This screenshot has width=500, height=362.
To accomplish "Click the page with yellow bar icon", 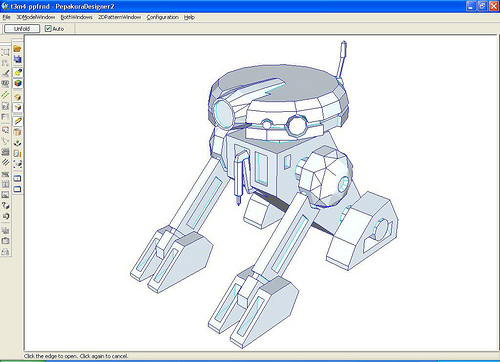I will pyautogui.click(x=18, y=153).
